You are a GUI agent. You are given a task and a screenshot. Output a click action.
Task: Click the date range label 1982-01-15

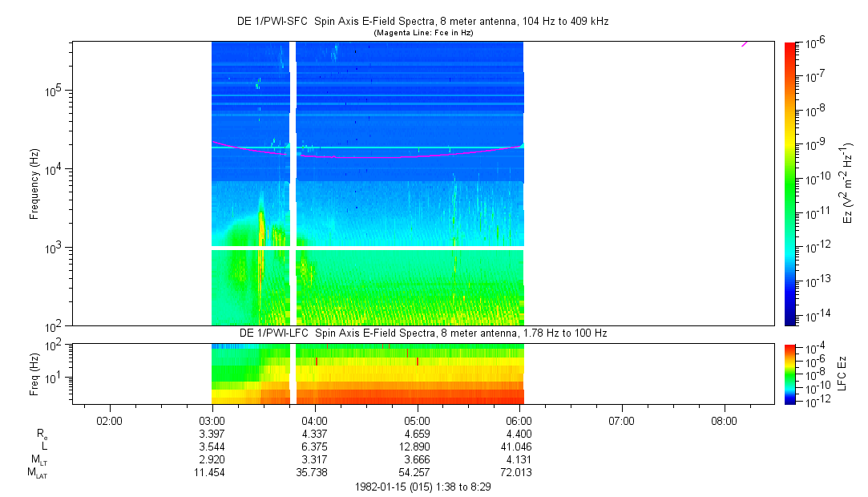click(422, 487)
